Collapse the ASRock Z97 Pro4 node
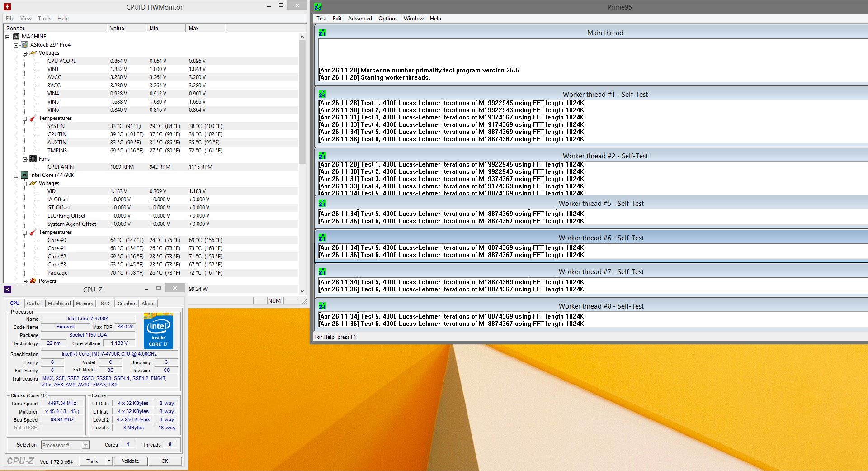The image size is (868, 471). click(16, 45)
